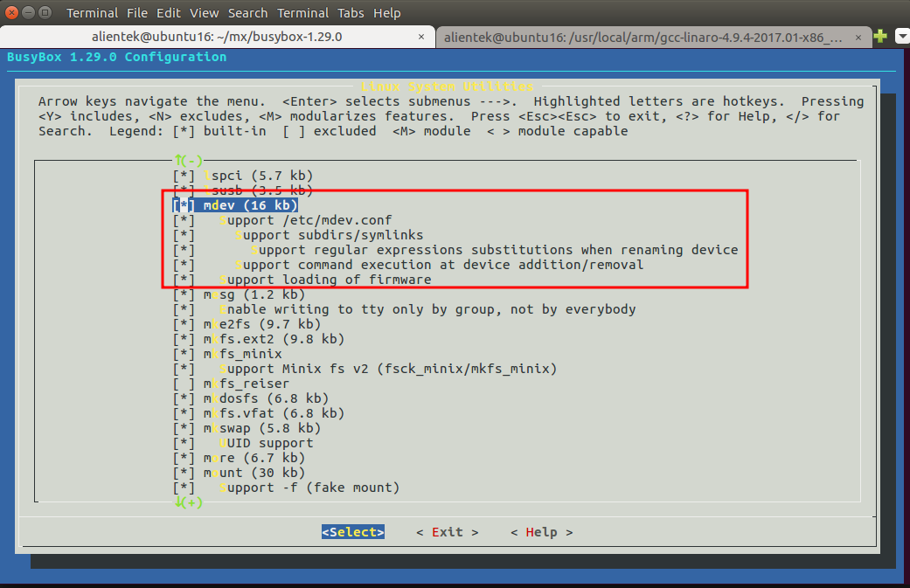910x588 pixels.
Task: Click the < Exit > button
Action: pyautogui.click(x=447, y=532)
